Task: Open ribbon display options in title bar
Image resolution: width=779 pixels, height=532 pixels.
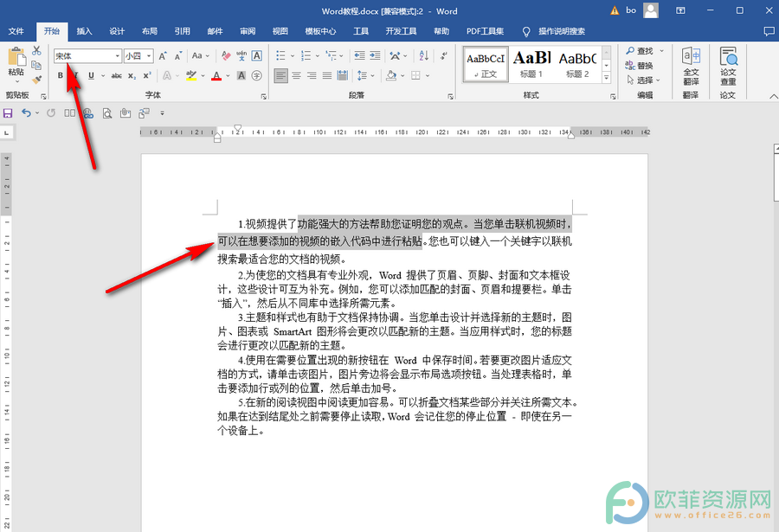Action: [x=680, y=10]
